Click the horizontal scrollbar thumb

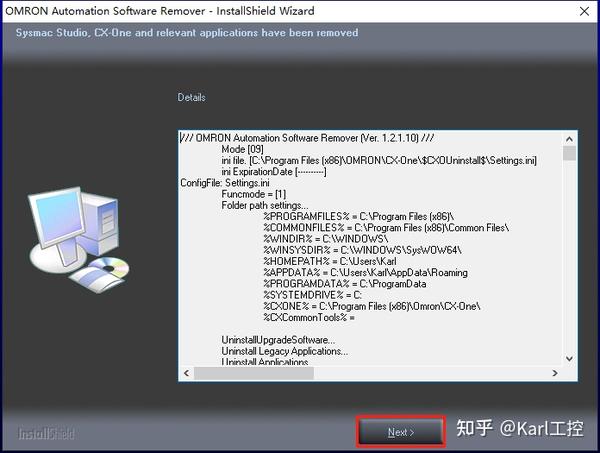pyautogui.click(x=254, y=373)
